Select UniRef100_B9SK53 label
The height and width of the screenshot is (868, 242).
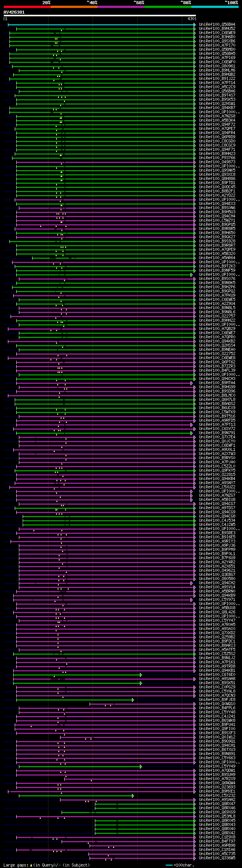[217, 100]
